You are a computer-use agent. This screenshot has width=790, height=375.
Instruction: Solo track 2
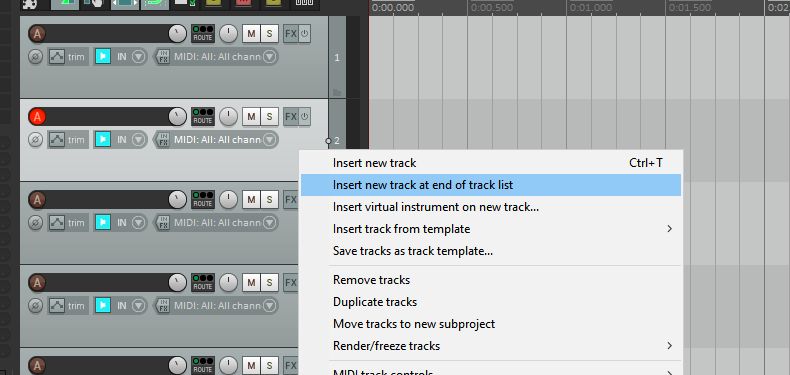click(x=269, y=117)
